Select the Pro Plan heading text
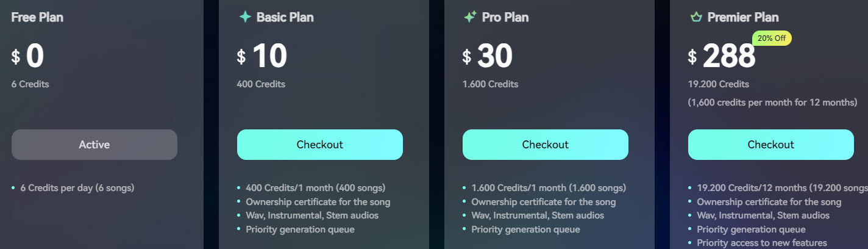This screenshot has width=868, height=249. coord(505,17)
